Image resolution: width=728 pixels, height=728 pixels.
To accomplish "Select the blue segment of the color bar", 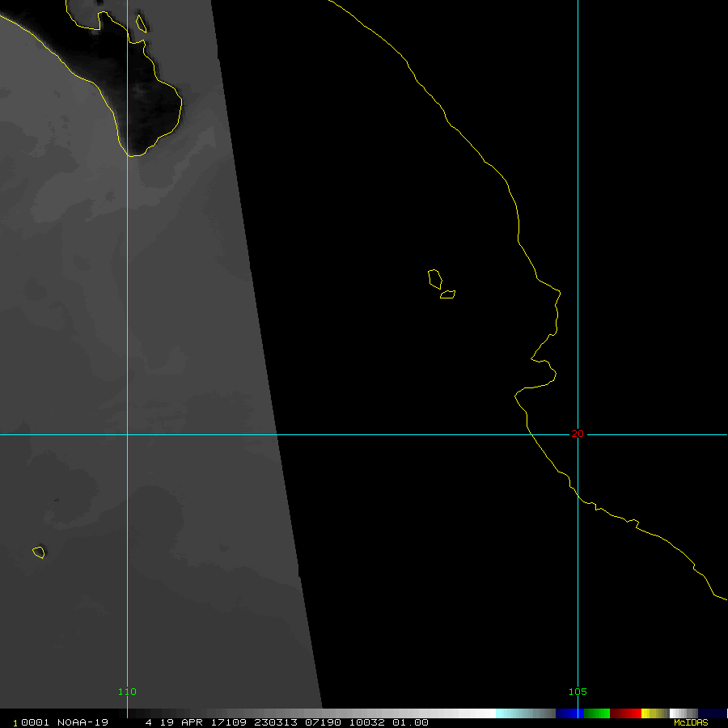I will pyautogui.click(x=569, y=713).
